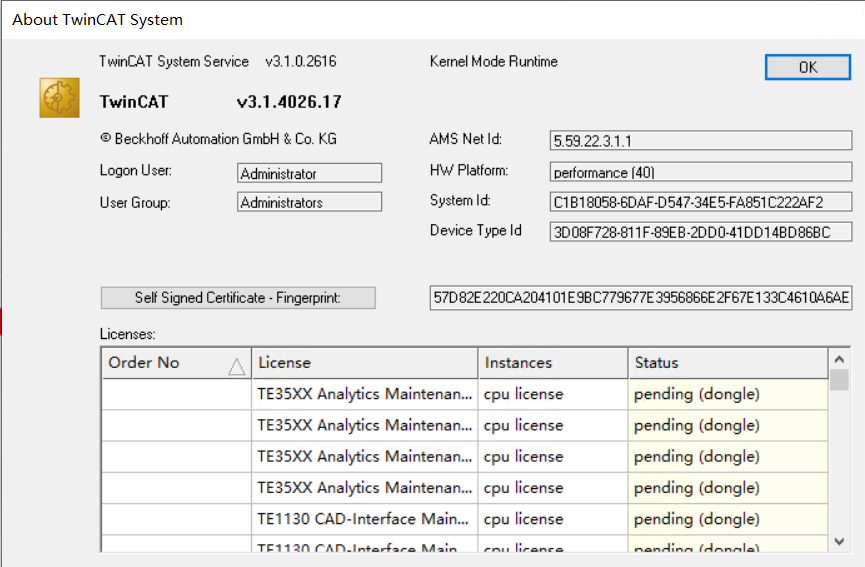Select the certificate fingerprint value field
The width and height of the screenshot is (865, 567).
tap(641, 298)
